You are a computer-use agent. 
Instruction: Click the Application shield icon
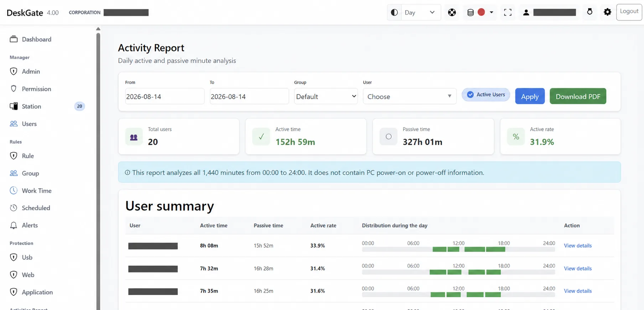click(x=14, y=292)
